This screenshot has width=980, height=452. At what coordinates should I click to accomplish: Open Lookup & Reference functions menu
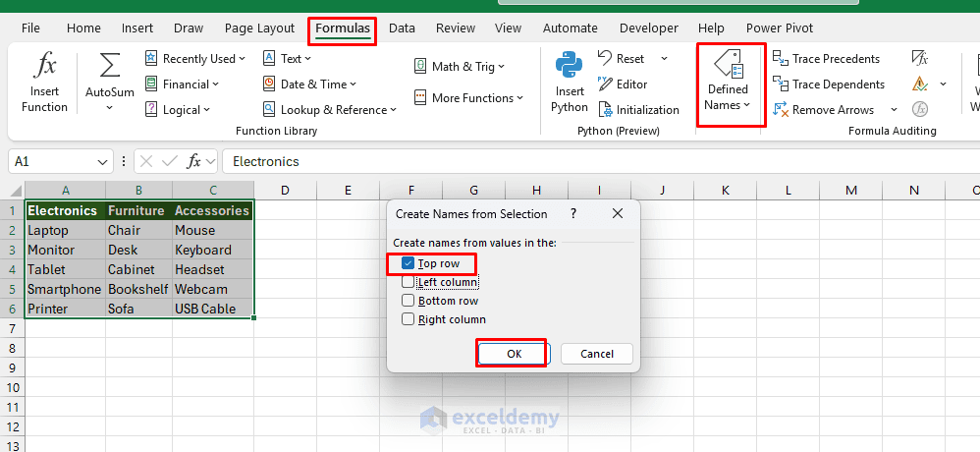329,110
